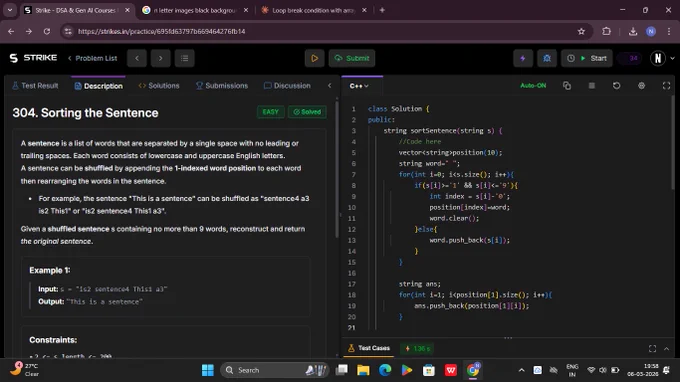Open WPS Office from taskbar

(x=451, y=370)
